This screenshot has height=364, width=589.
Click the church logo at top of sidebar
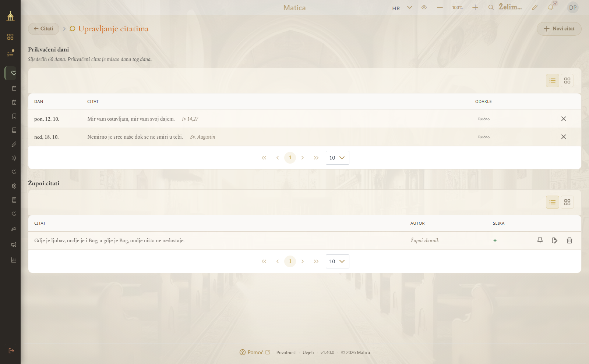tap(10, 16)
